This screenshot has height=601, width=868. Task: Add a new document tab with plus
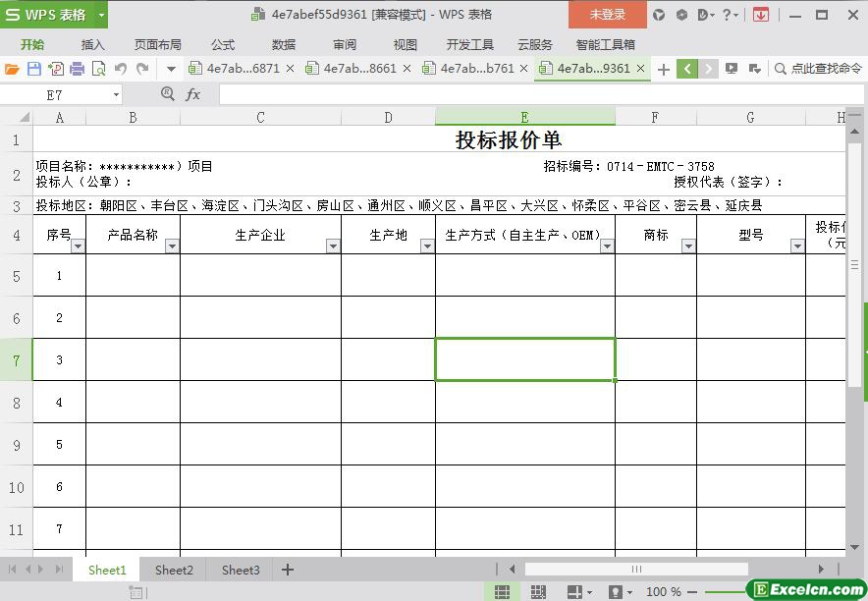(664, 69)
